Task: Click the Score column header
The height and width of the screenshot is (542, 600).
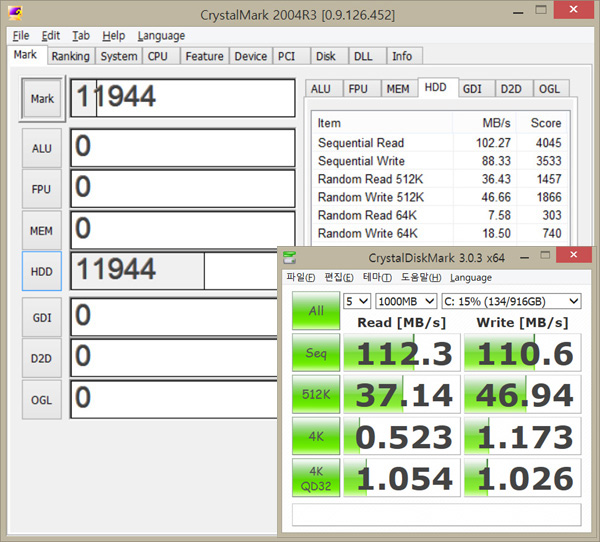Action: pos(541,123)
